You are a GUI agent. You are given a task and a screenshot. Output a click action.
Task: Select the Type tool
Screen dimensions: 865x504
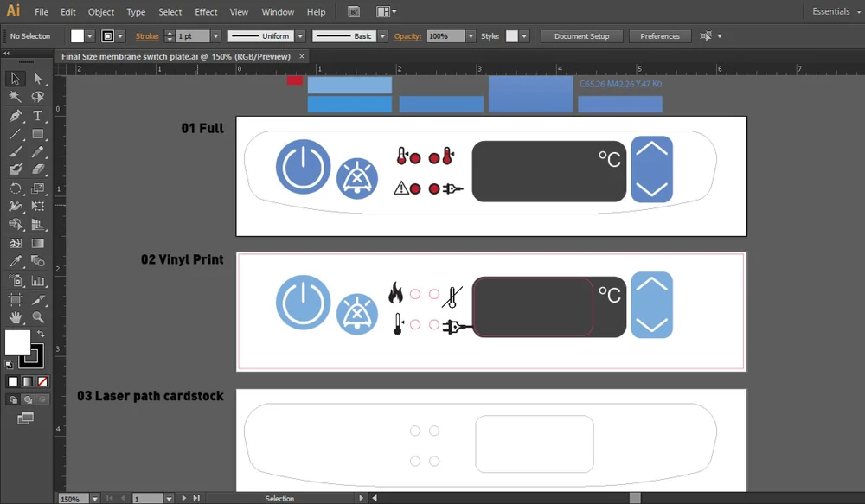click(38, 115)
